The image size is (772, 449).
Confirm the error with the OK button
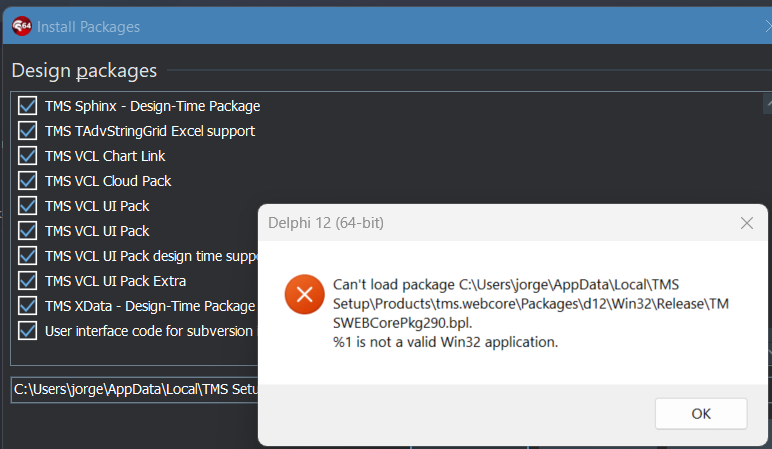coord(701,414)
